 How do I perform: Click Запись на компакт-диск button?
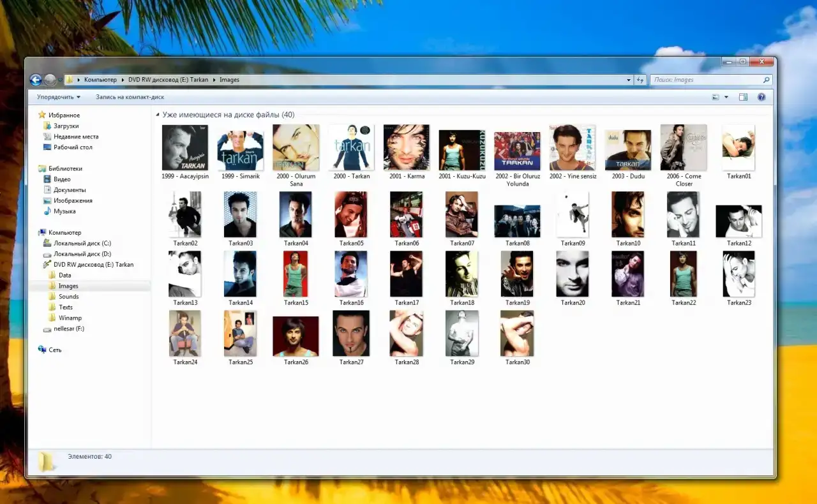130,97
